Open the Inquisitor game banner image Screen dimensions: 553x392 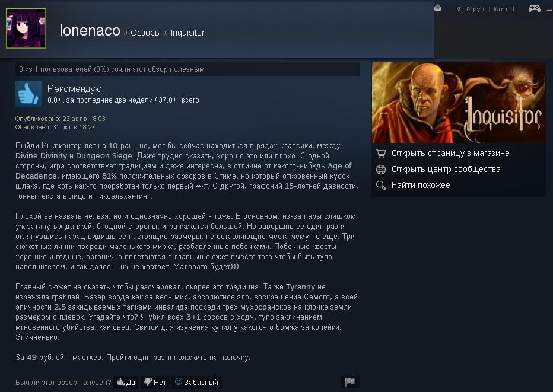(x=459, y=103)
